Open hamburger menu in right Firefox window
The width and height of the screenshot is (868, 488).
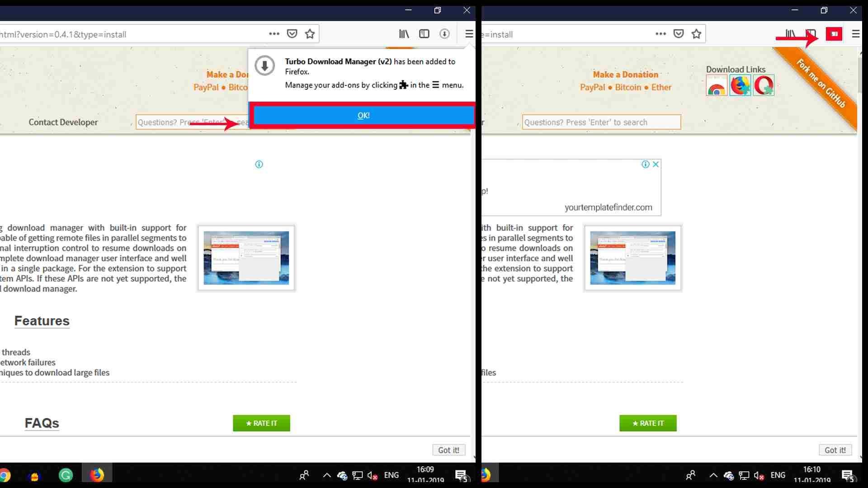[x=855, y=34]
